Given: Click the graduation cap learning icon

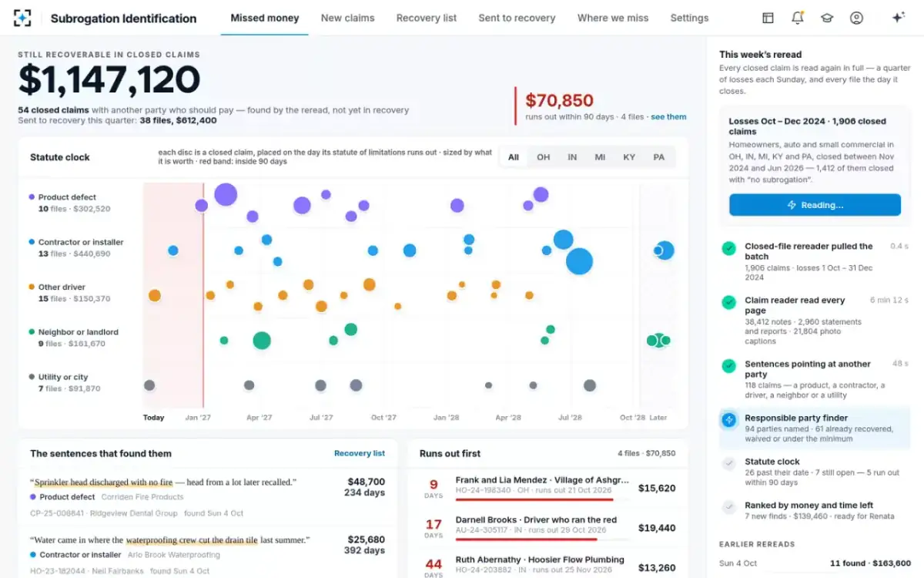Looking at the screenshot, I should click(x=827, y=18).
